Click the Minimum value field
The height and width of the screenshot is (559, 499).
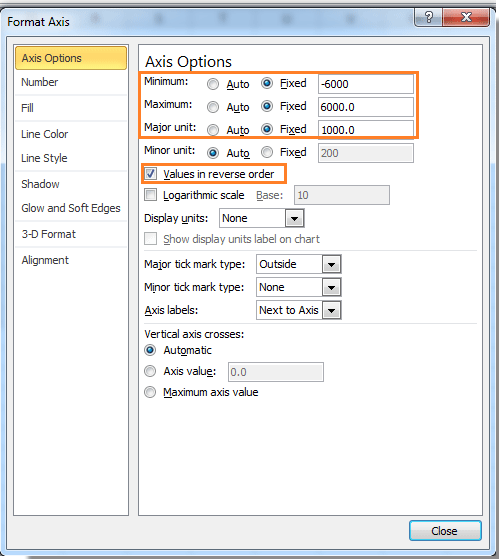click(366, 84)
